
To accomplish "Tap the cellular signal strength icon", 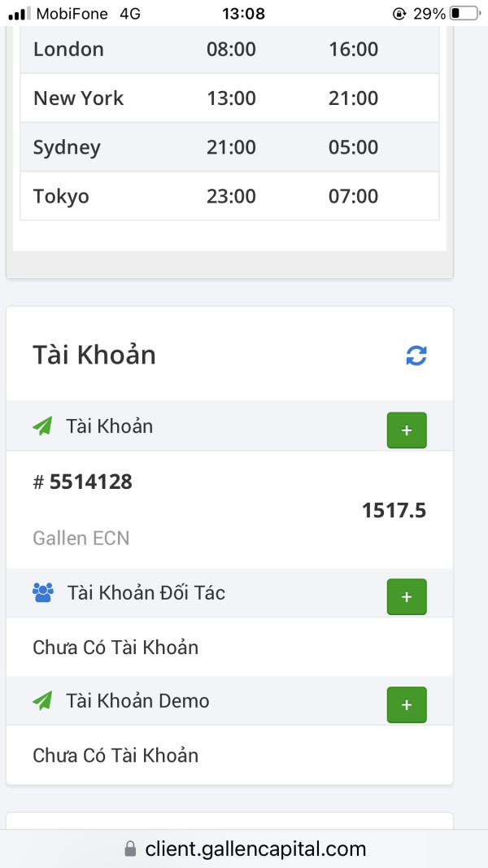I will point(19,14).
